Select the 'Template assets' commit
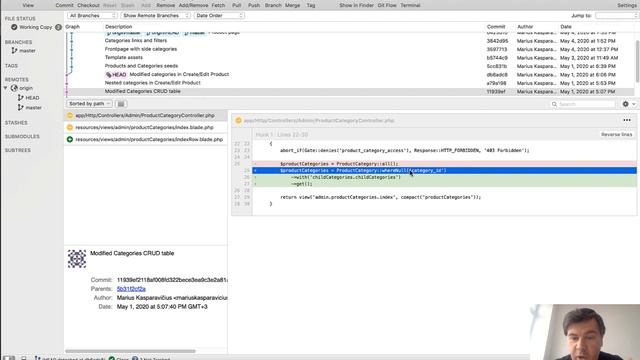Screen dimensions: 640x360 351,58
